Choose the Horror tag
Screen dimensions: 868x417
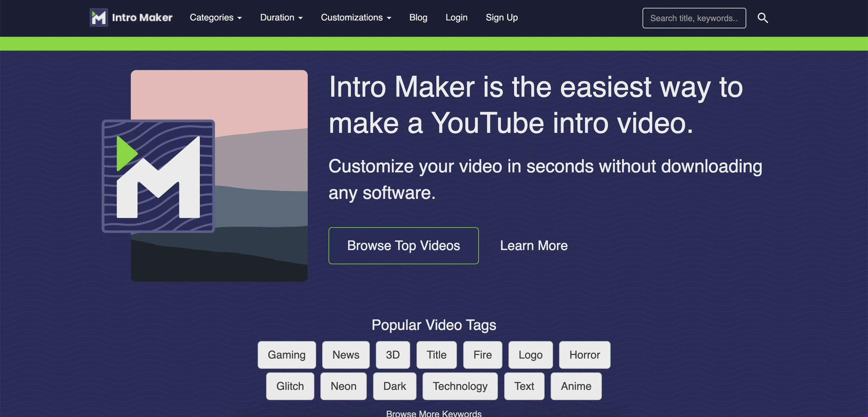(585, 355)
